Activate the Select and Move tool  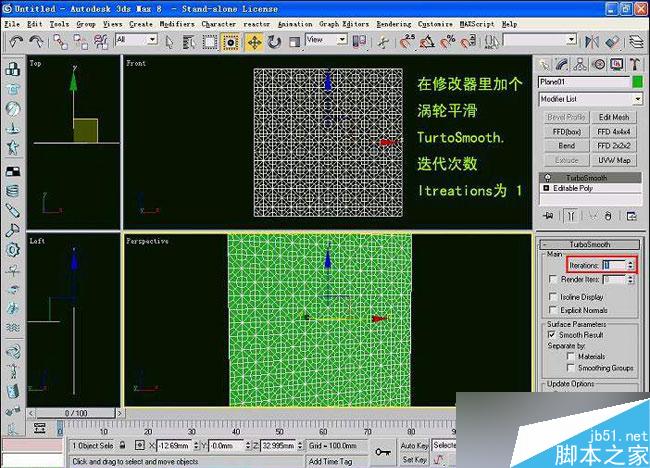(x=254, y=42)
